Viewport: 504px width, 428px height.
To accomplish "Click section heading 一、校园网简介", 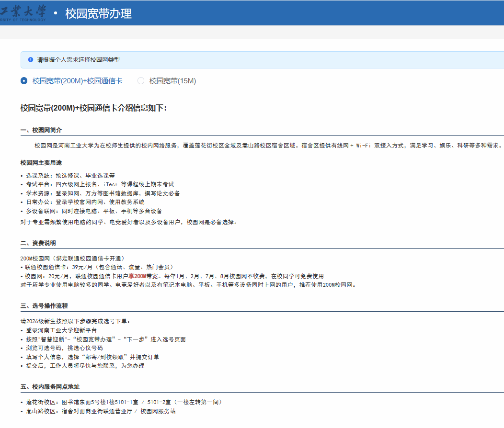I will coord(41,130).
